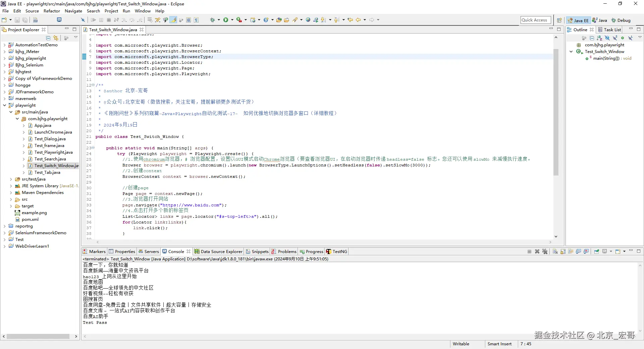Viewport: 644px width, 349px height.
Task: Toggle Word Wrap in the Console toolbar
Action: click(571, 251)
